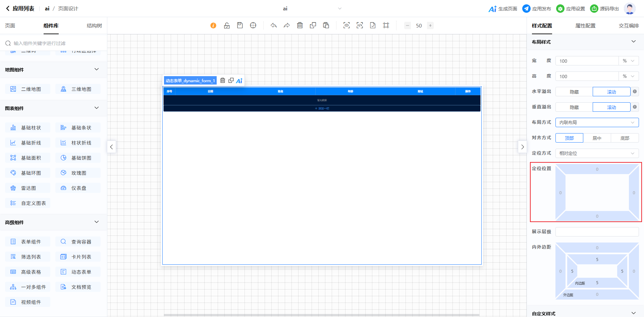Click AI icon on dynamic form label
The image size is (644, 317).
(x=239, y=81)
